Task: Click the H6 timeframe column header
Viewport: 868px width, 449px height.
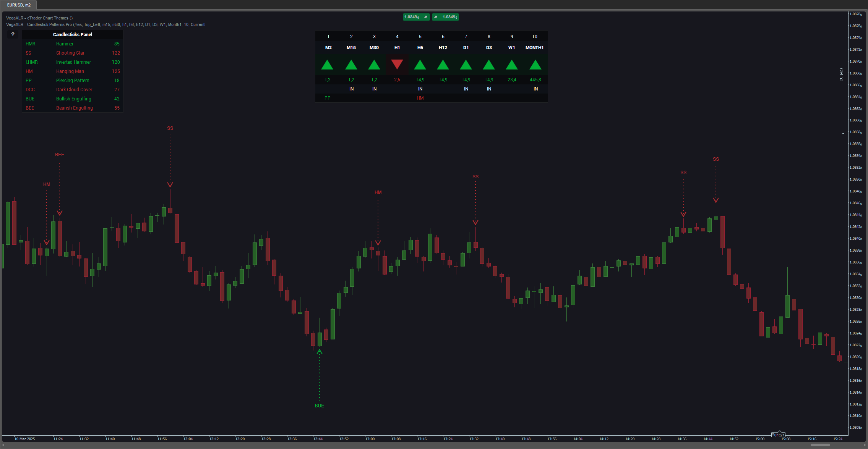Action: point(420,48)
